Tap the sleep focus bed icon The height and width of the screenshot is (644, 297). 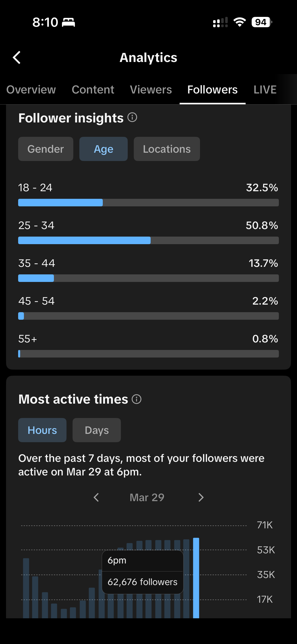click(x=69, y=22)
